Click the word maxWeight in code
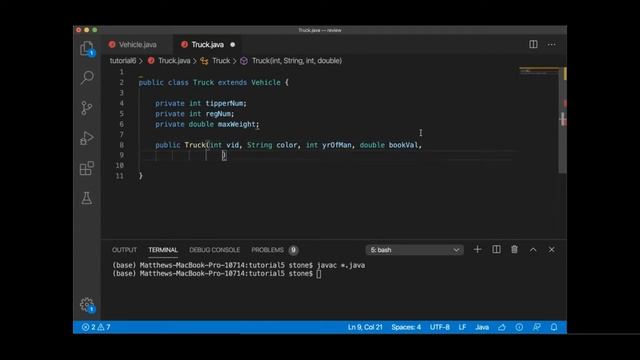This screenshot has width=640, height=360. click(x=236, y=124)
